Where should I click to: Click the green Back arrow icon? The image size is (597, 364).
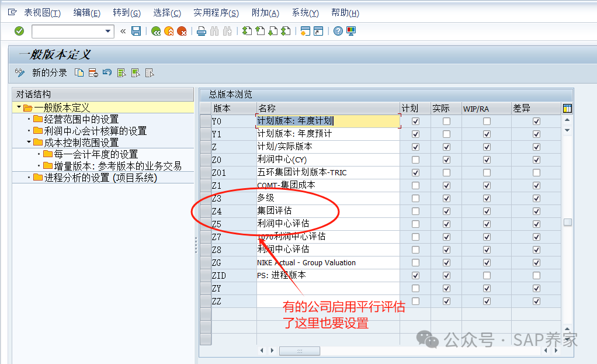click(156, 31)
